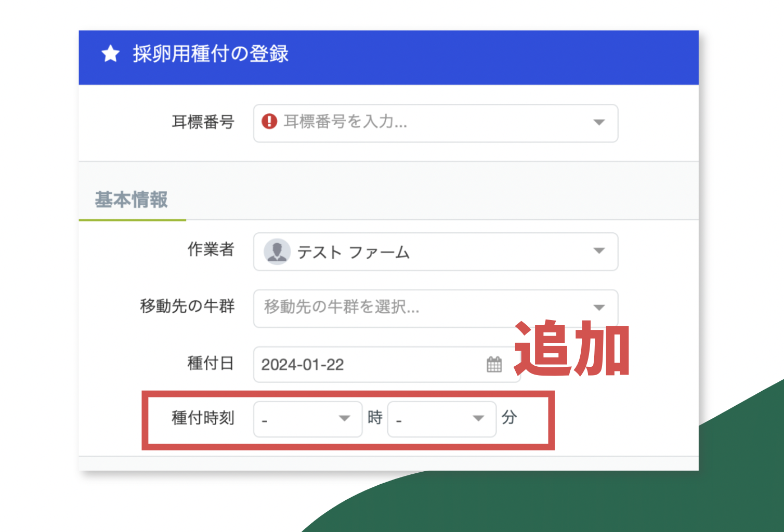Click the user avatar icon for テスト ファーム
This screenshot has height=532, width=784.
(277, 252)
